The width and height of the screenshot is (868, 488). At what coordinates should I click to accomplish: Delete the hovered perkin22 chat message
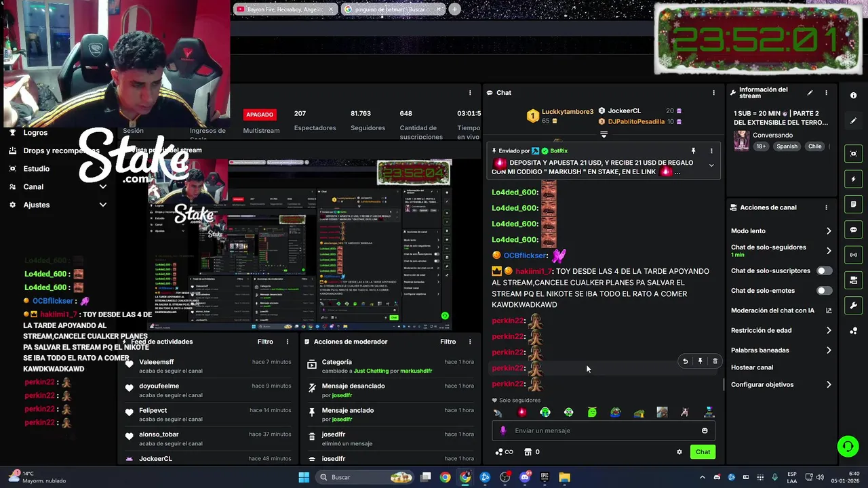715,361
